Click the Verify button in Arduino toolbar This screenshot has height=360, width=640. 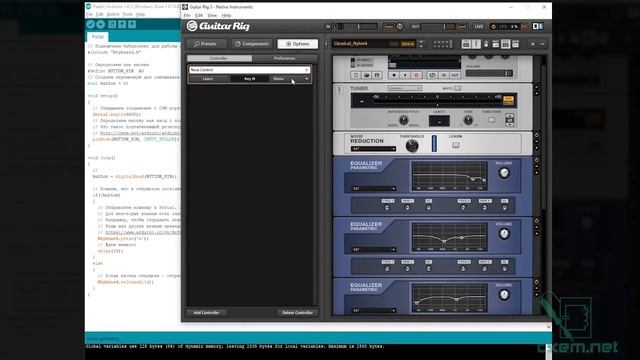(91, 24)
